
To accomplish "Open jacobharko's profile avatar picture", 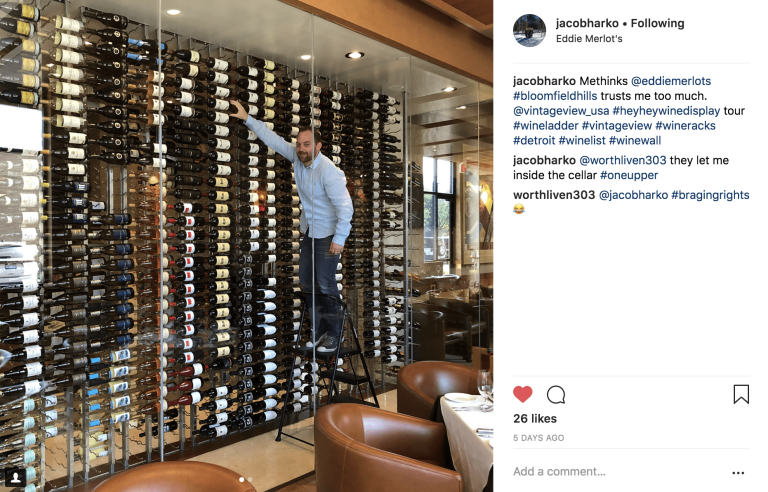I will (x=529, y=30).
